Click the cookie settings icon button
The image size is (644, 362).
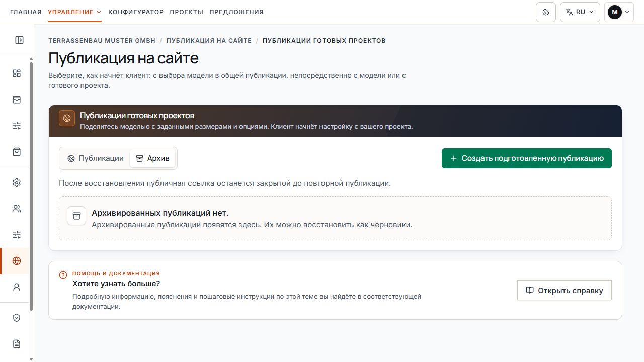[x=546, y=12]
